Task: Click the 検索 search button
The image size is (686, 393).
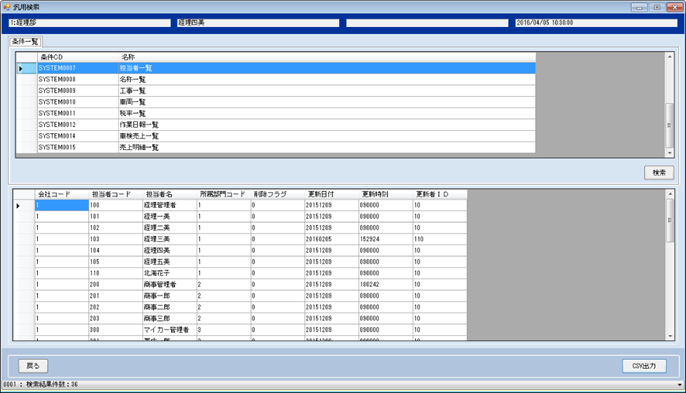Action: [659, 172]
